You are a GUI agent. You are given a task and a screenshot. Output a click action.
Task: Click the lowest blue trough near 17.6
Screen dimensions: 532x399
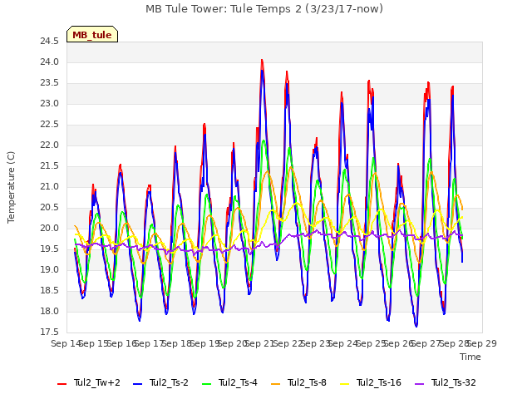tap(416, 326)
